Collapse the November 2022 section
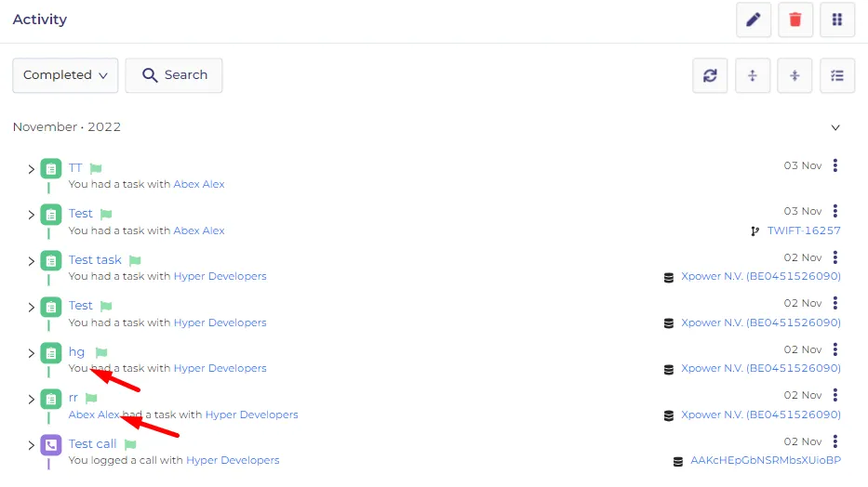Screen dimensions: 868x487 (x=835, y=127)
